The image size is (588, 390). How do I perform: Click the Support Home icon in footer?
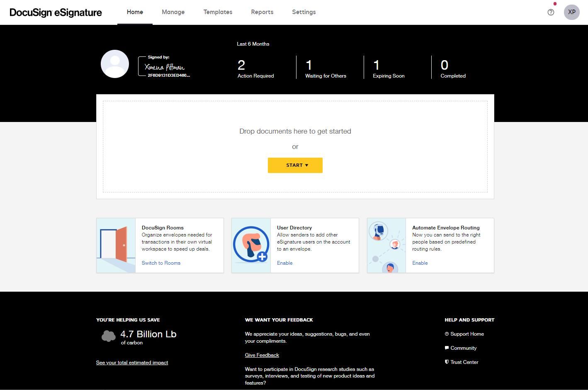(x=447, y=334)
